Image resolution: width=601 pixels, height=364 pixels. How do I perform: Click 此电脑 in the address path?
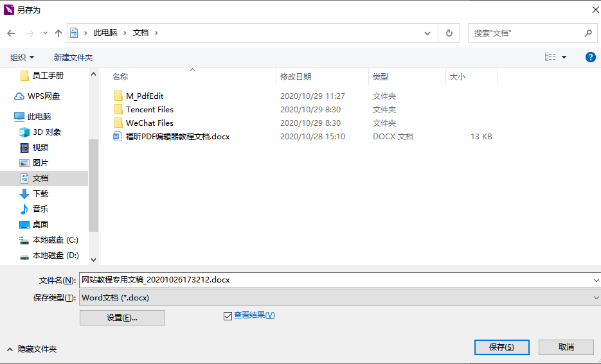click(x=105, y=33)
